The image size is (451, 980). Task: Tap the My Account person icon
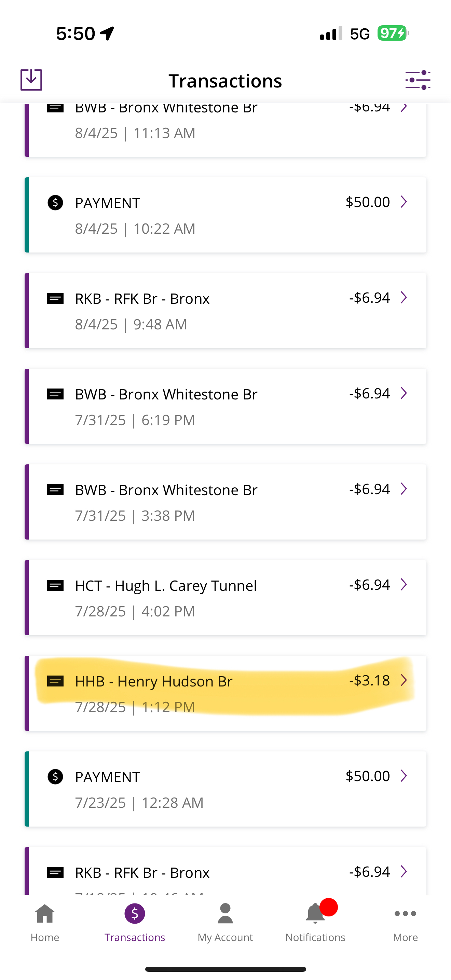[225, 914]
